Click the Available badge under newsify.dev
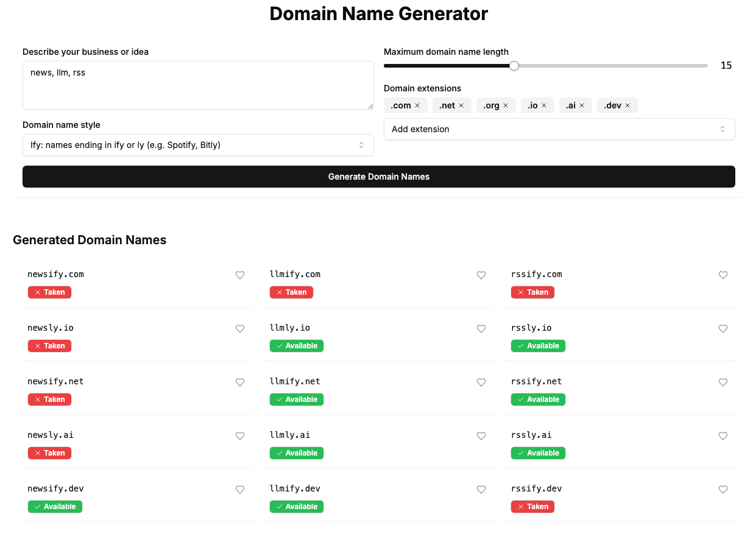The image size is (756, 542). (55, 507)
